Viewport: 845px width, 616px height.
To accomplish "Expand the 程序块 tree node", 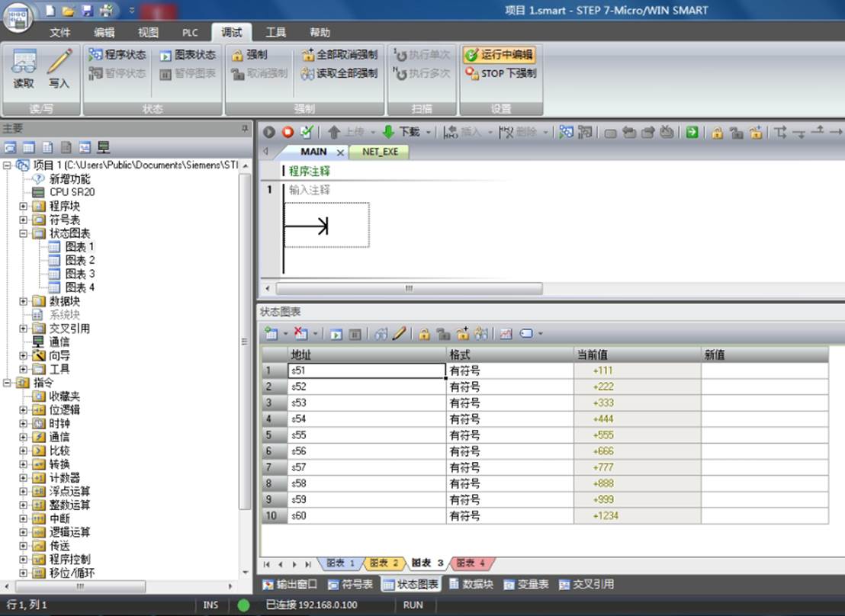I will [x=23, y=206].
